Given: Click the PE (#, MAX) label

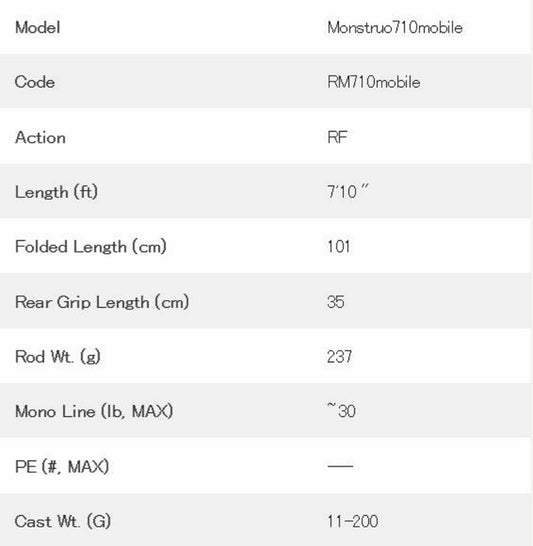Looking at the screenshot, I should coord(62,466).
